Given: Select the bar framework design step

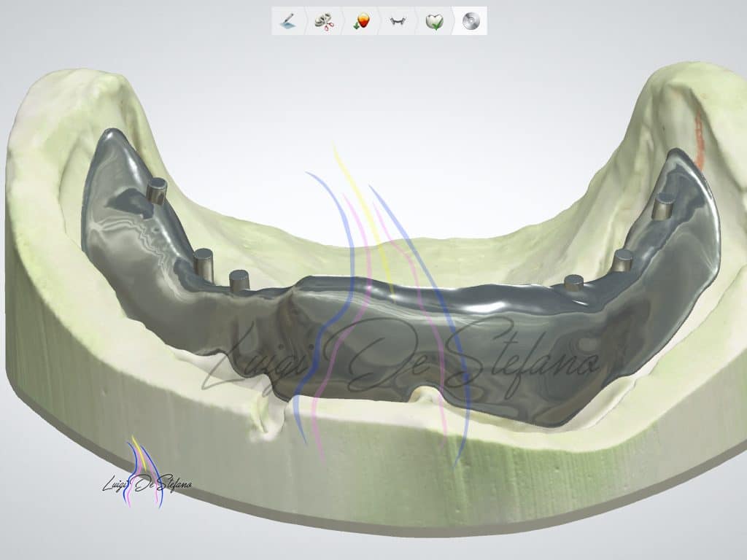Looking at the screenshot, I should click(398, 21).
